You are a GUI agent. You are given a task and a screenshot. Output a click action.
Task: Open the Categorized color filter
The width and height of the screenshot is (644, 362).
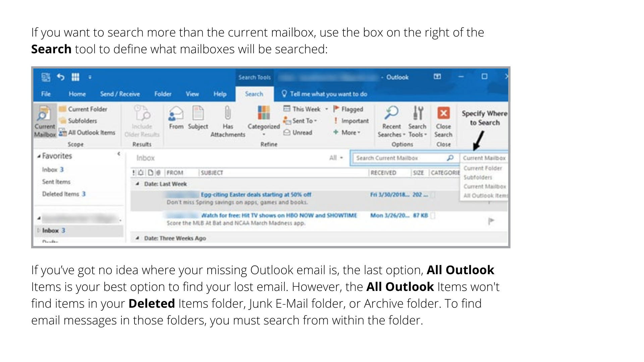click(264, 113)
